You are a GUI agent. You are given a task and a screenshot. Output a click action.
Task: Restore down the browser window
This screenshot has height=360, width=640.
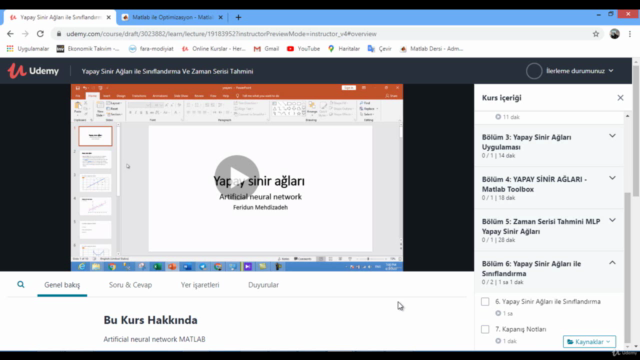coord(611,14)
